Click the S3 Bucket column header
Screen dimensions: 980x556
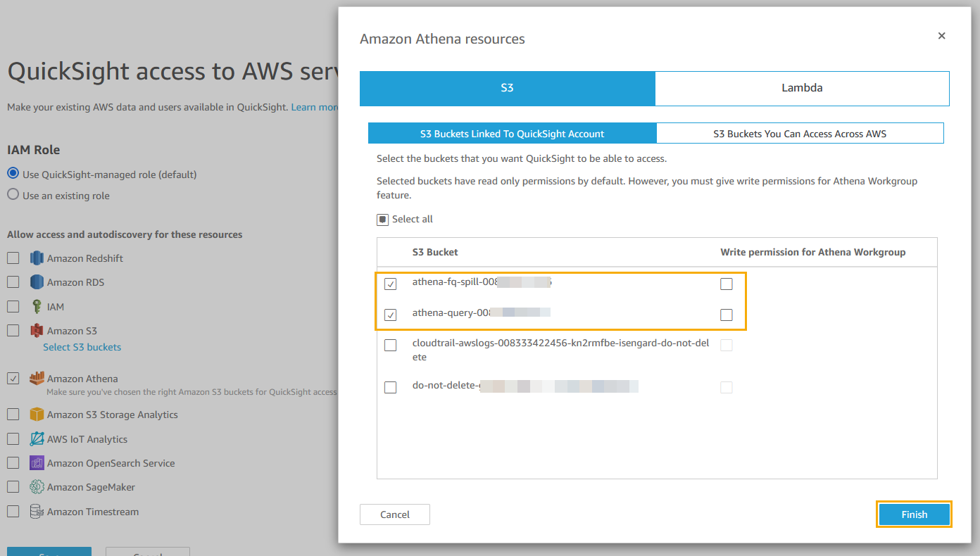435,252
